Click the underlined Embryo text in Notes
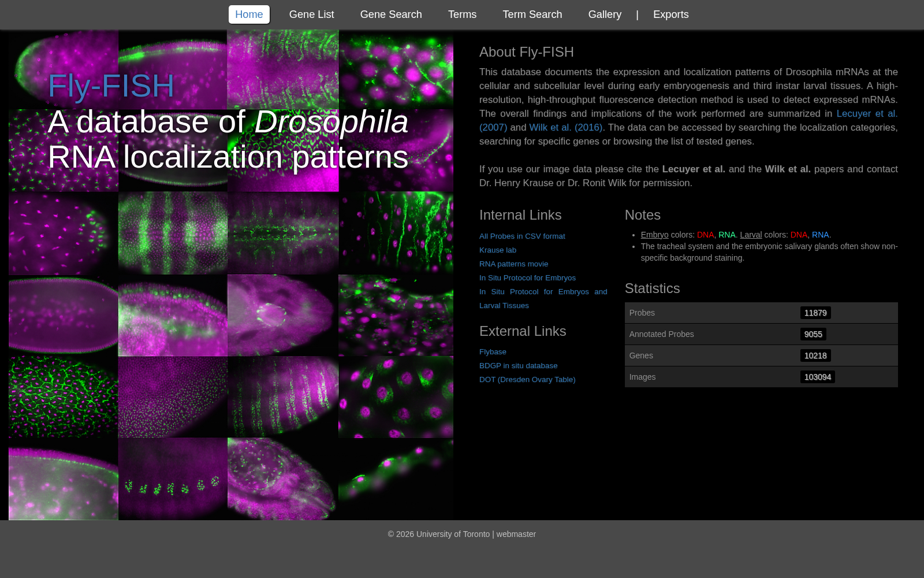Image resolution: width=924 pixels, height=578 pixels. click(x=654, y=235)
